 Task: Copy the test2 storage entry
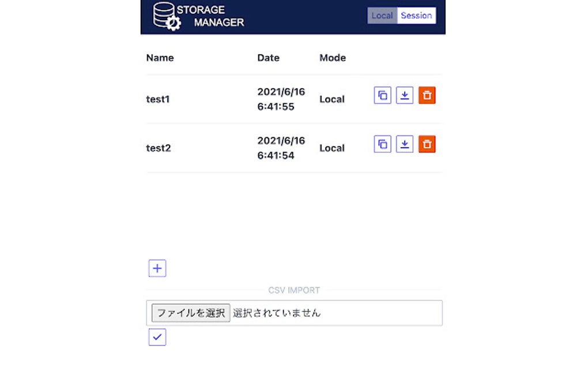[382, 144]
